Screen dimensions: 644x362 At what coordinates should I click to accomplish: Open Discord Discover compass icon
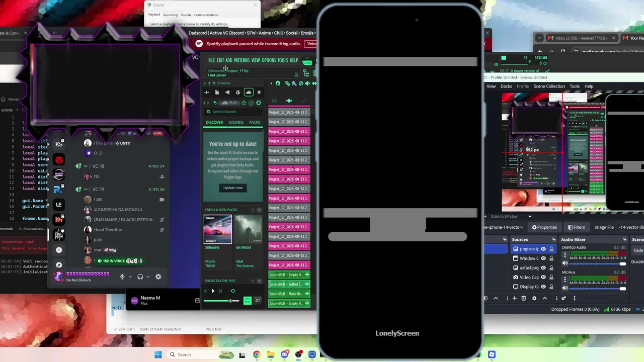[59, 265]
